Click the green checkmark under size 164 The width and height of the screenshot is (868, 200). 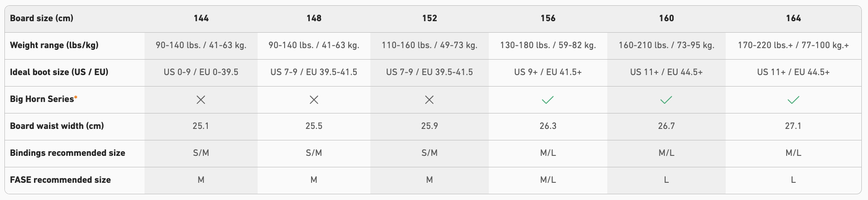(793, 100)
